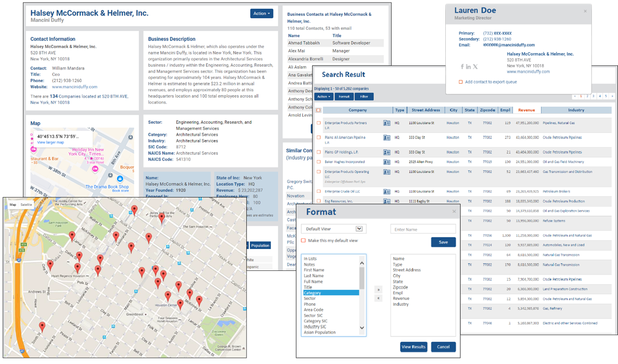Open the website link under Contact Information

pos(74,87)
